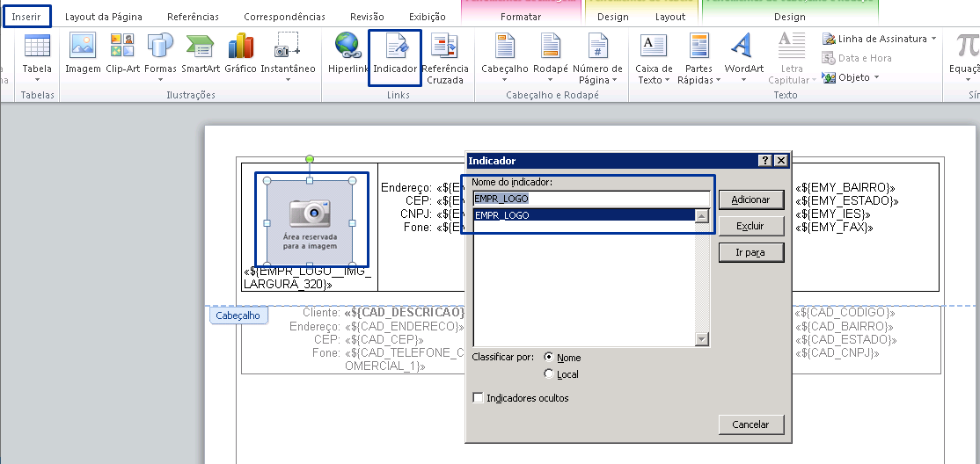This screenshot has width=980, height=464.
Task: Open the Layout da Página tab
Action: [x=103, y=17]
